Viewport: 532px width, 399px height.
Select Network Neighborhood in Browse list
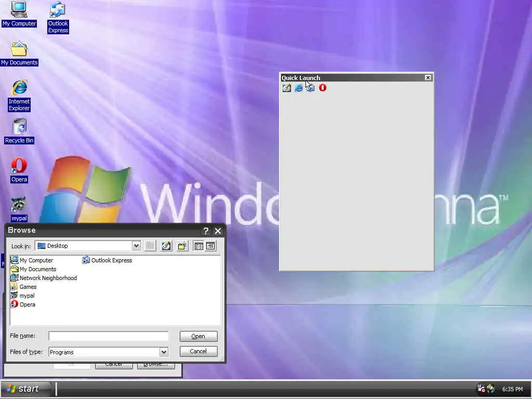44,278
